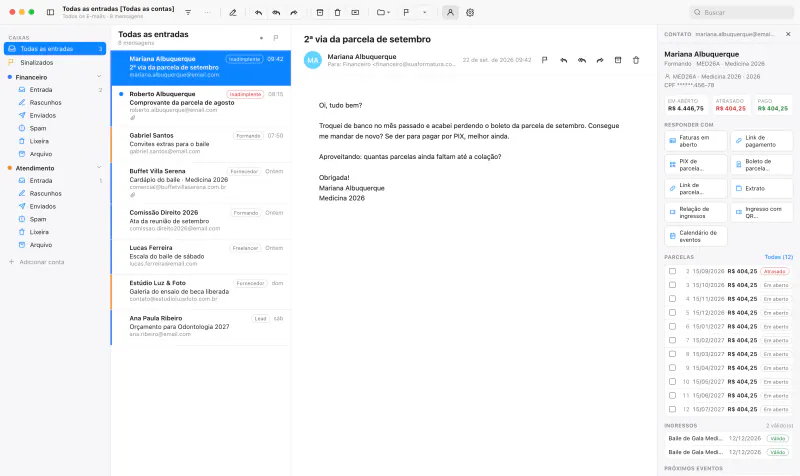Click the Buscar search field
Screen dimensions: 800x476
coord(741,12)
